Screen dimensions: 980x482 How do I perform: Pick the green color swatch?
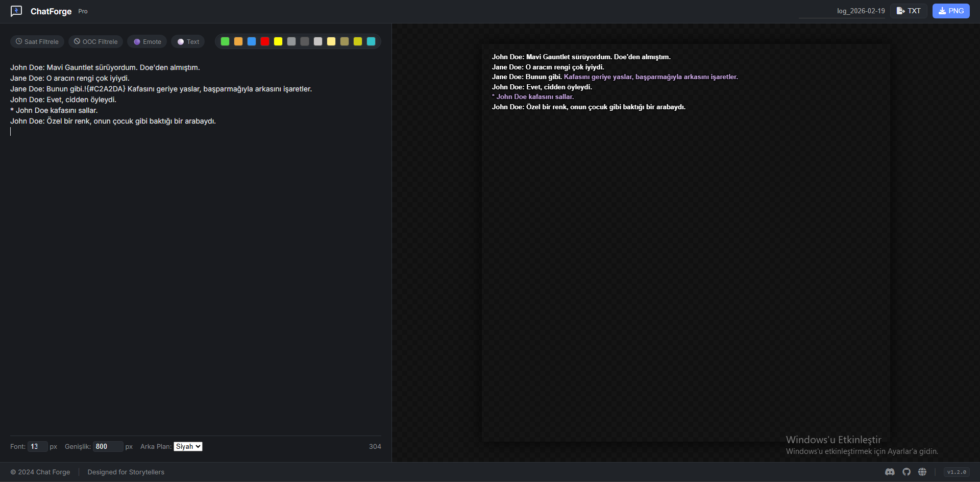pyautogui.click(x=225, y=41)
